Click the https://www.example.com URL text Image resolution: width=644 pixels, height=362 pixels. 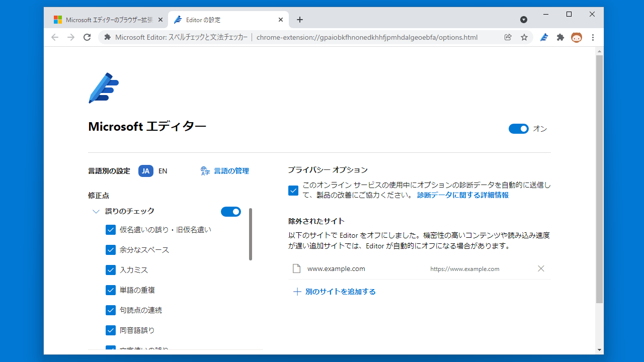pos(465,269)
